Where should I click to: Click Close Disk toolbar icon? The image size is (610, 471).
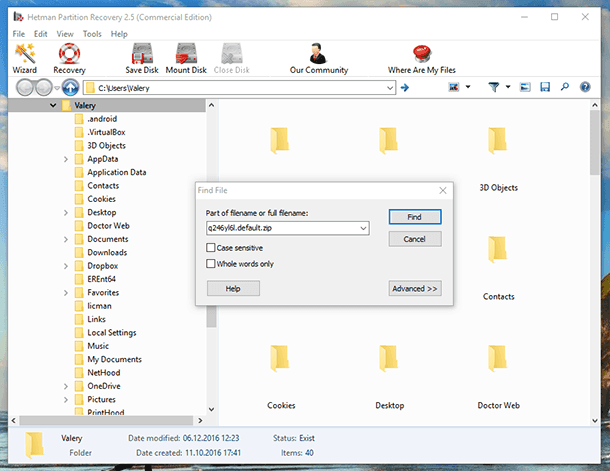coord(232,54)
